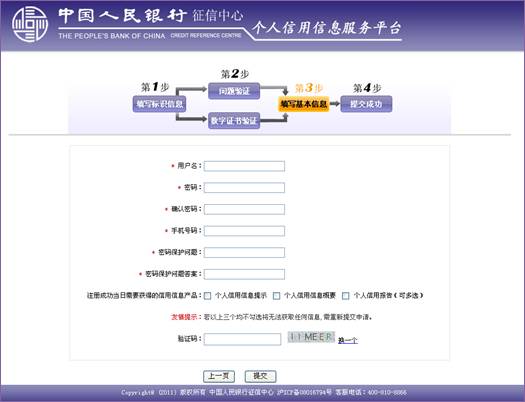Focus the 手机号码 input field

pyautogui.click(x=244, y=231)
